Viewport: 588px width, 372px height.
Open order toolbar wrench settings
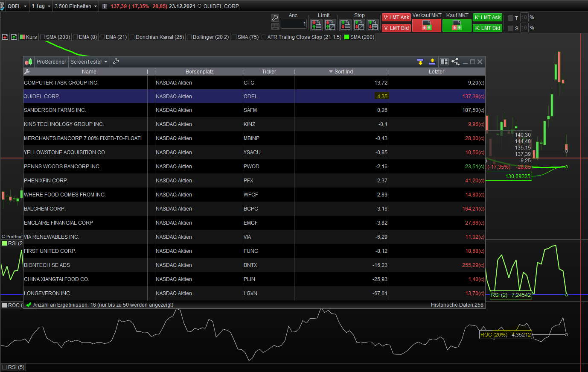275,18
